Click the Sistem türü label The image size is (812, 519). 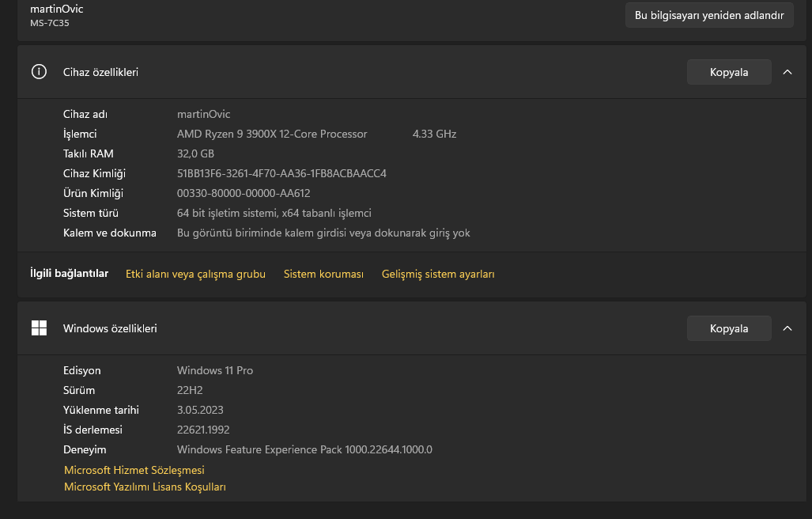pos(91,213)
